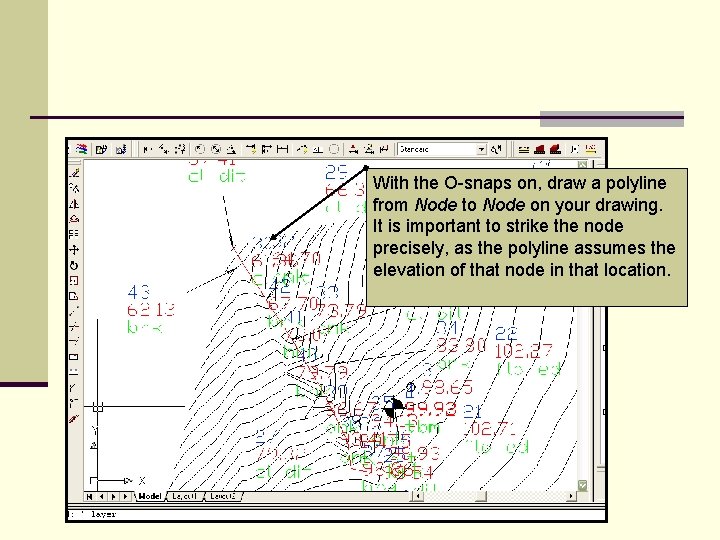Click in the command line input

337,514
